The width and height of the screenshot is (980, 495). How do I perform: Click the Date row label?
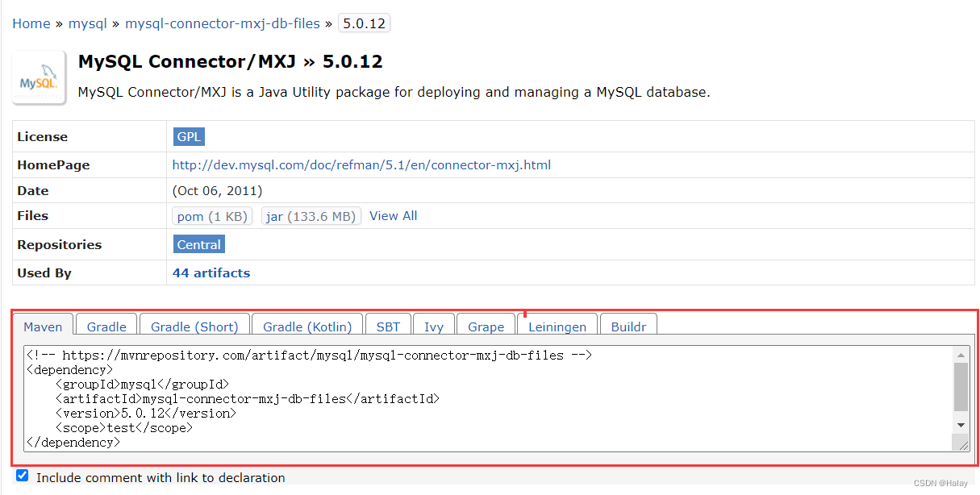click(32, 190)
